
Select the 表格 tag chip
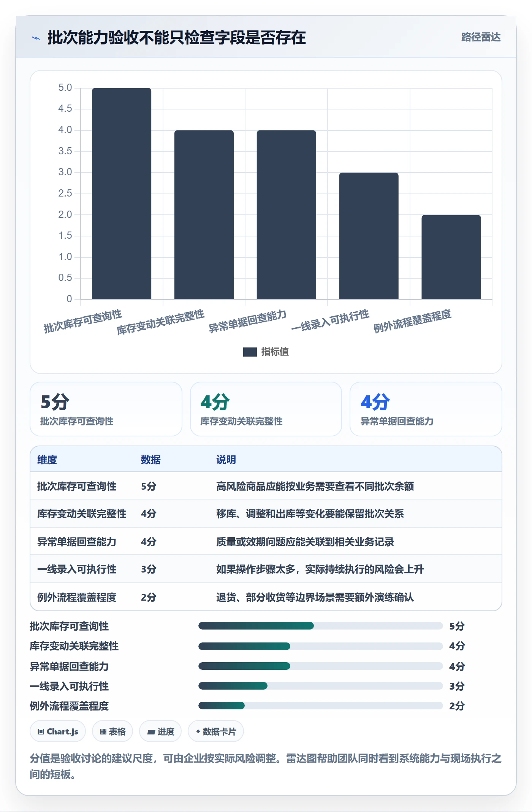click(112, 731)
